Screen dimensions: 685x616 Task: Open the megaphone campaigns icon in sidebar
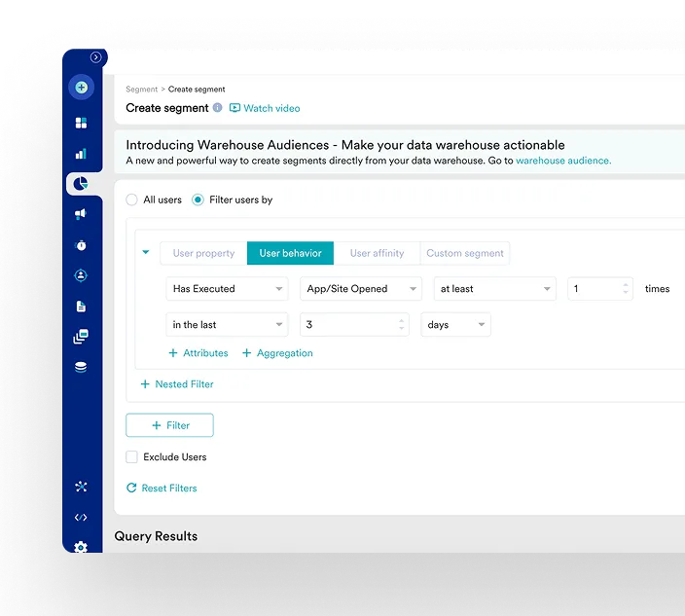pyautogui.click(x=81, y=214)
